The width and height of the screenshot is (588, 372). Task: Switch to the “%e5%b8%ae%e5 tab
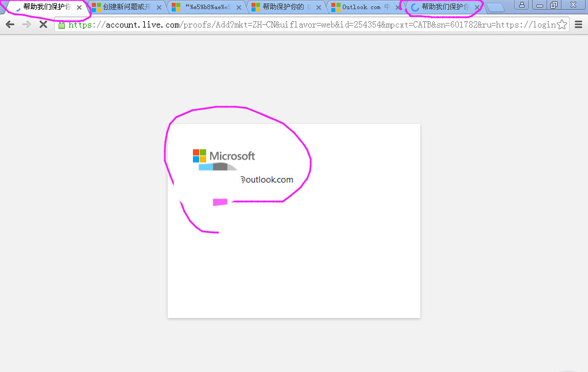click(207, 7)
